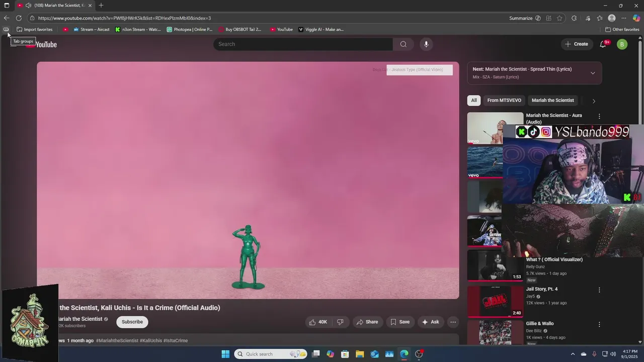The width and height of the screenshot is (644, 362).
Task: Open the browser extensions puzzle icon
Action: (x=574, y=18)
